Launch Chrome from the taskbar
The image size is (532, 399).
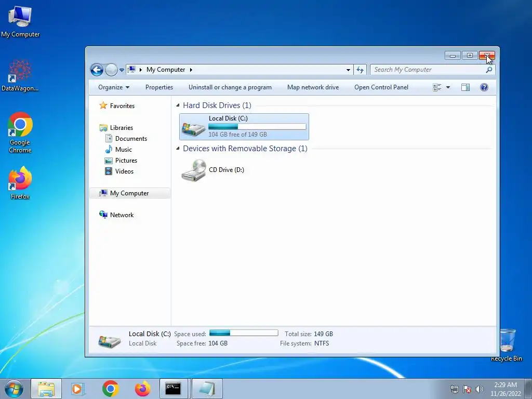(x=110, y=389)
